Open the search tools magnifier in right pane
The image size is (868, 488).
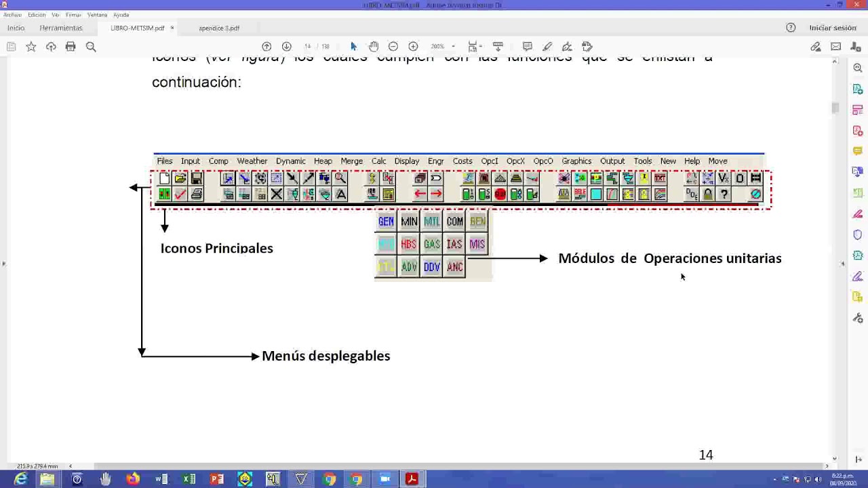point(858,68)
